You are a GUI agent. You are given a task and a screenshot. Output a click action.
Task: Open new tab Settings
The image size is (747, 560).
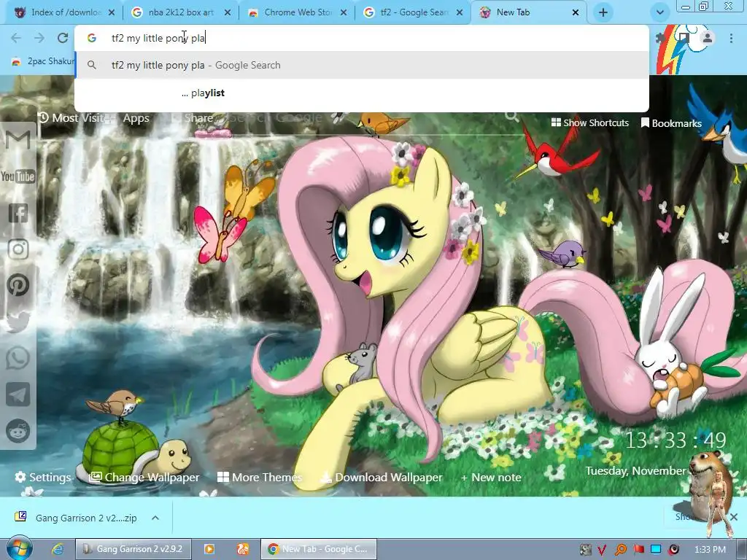(x=43, y=477)
